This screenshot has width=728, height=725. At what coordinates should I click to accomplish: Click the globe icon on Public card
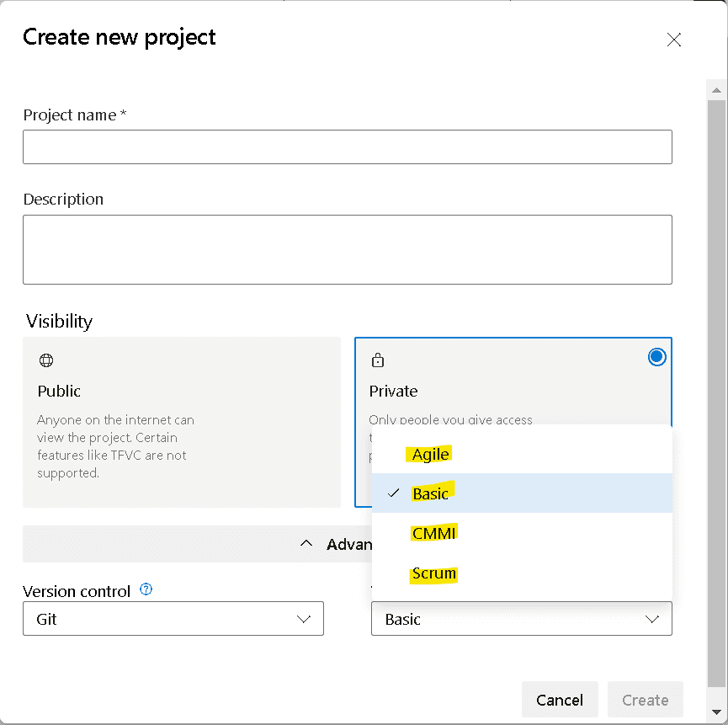46,360
